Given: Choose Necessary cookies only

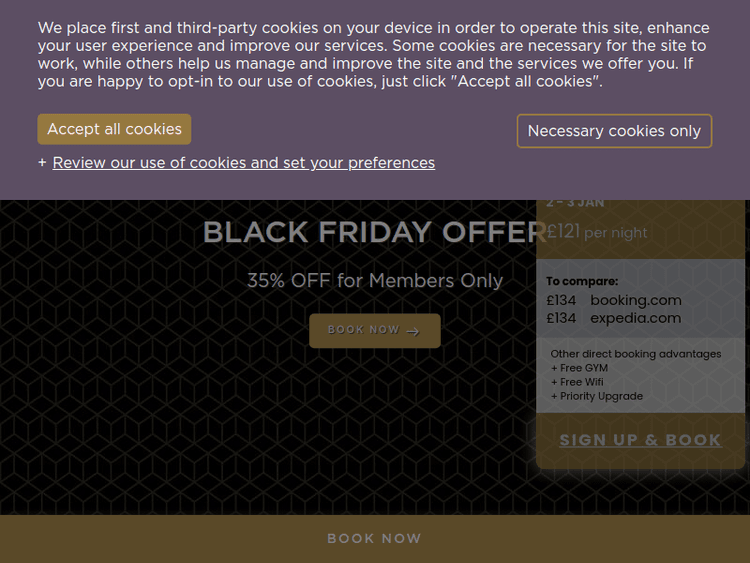Looking at the screenshot, I should pos(614,131).
